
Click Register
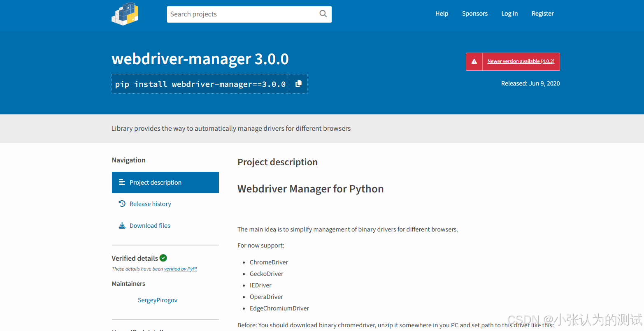click(x=542, y=14)
